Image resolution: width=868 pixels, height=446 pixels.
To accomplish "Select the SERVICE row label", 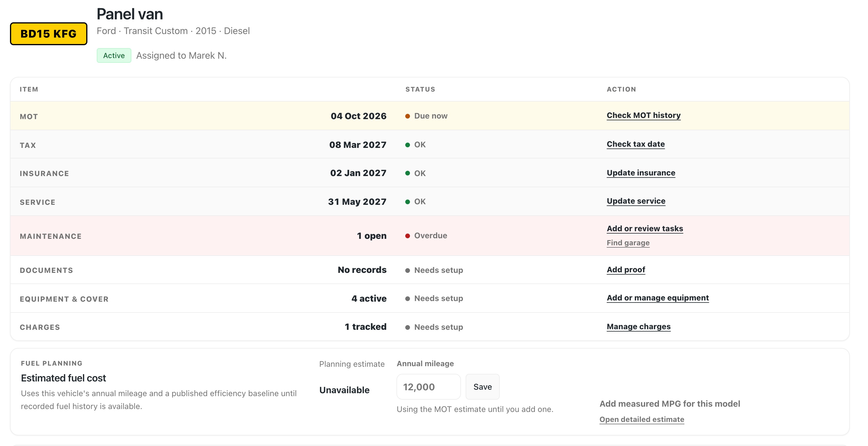I will (x=38, y=202).
